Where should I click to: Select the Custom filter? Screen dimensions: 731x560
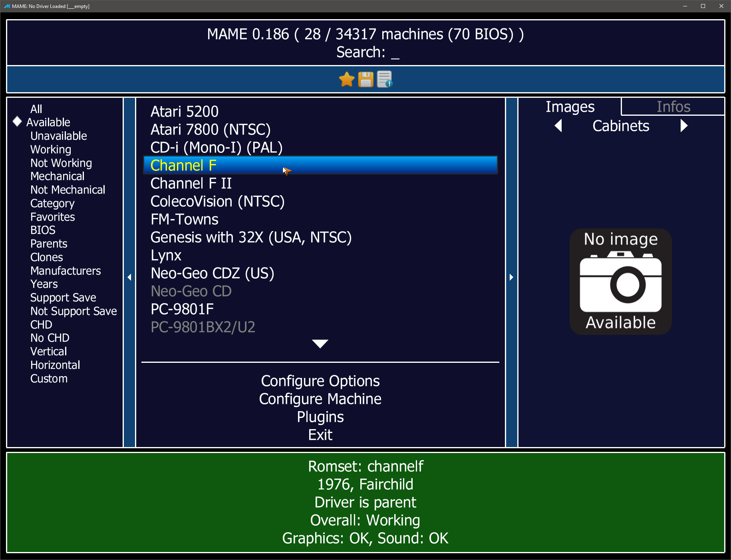[x=49, y=378]
